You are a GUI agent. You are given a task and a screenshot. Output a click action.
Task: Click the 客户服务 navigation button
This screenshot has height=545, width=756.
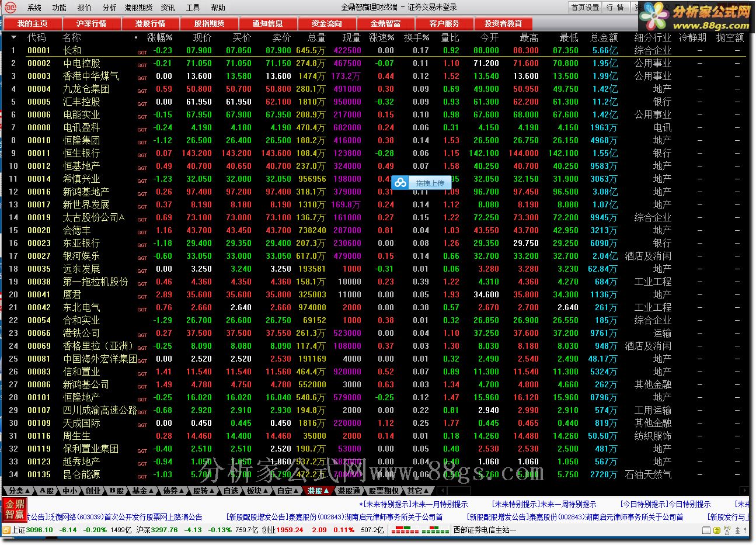click(x=444, y=24)
